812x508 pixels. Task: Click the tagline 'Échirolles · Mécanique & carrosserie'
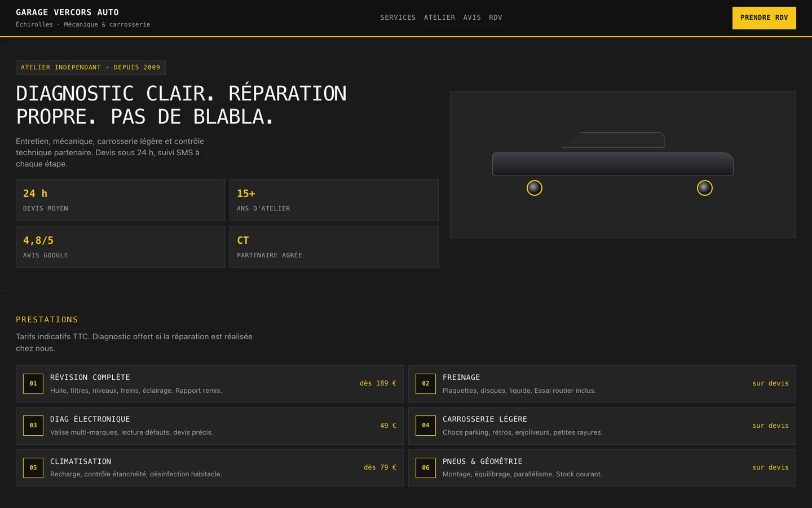83,24
